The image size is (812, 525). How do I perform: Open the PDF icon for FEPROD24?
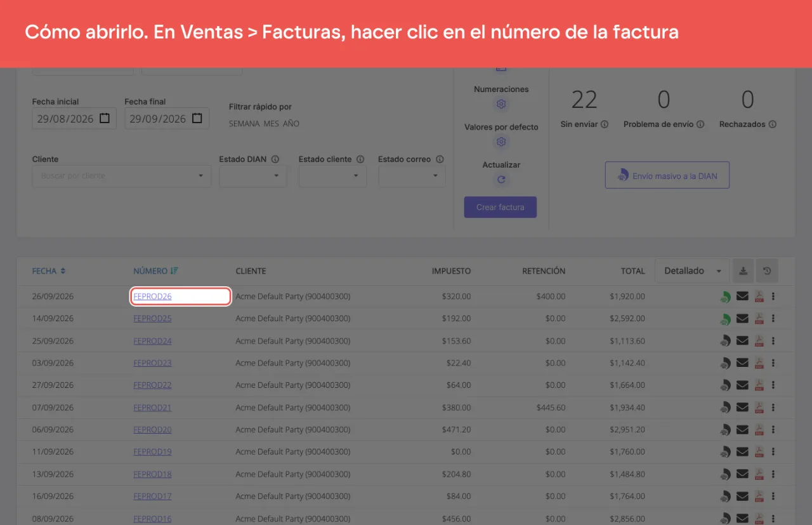tap(759, 341)
